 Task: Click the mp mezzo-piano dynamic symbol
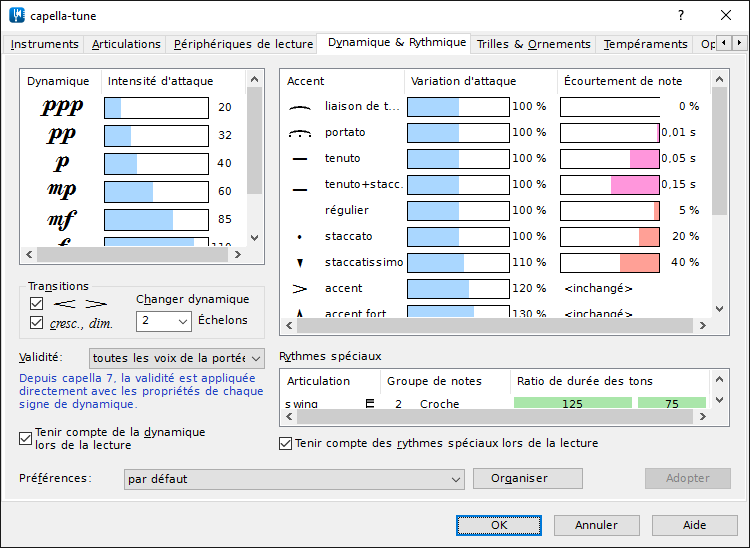pos(62,191)
